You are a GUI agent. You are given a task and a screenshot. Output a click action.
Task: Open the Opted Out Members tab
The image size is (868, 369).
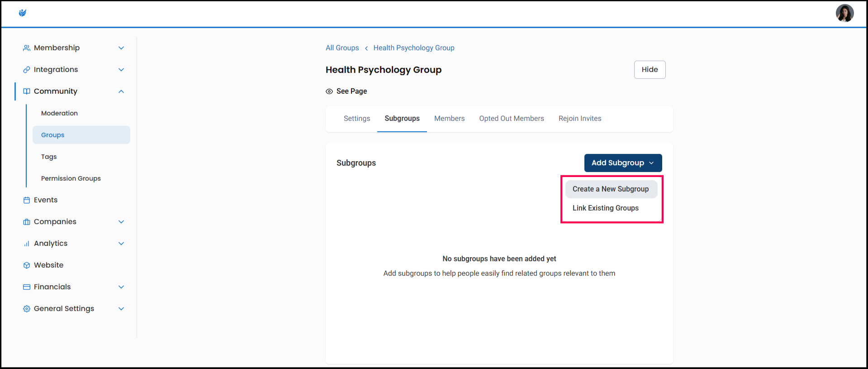point(511,119)
